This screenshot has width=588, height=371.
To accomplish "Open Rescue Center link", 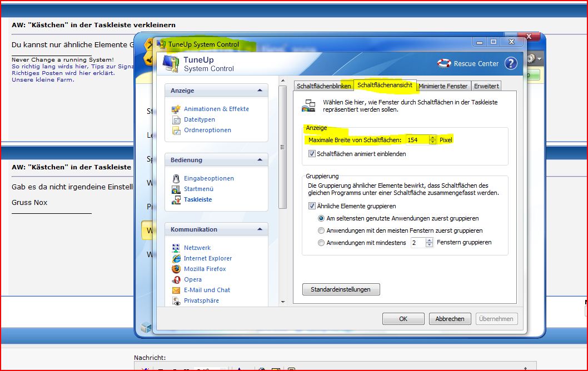I will click(476, 64).
